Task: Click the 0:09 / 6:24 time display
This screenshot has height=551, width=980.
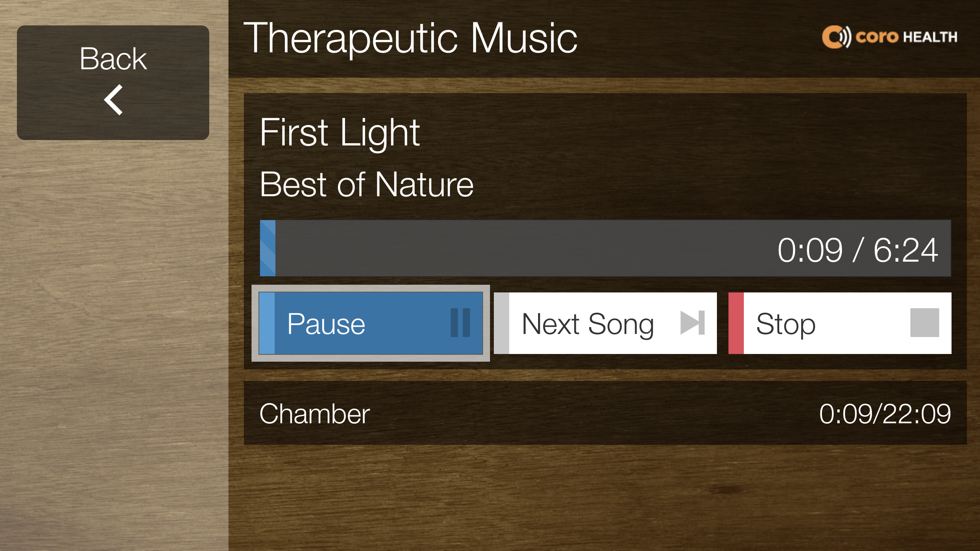Action: point(858,250)
